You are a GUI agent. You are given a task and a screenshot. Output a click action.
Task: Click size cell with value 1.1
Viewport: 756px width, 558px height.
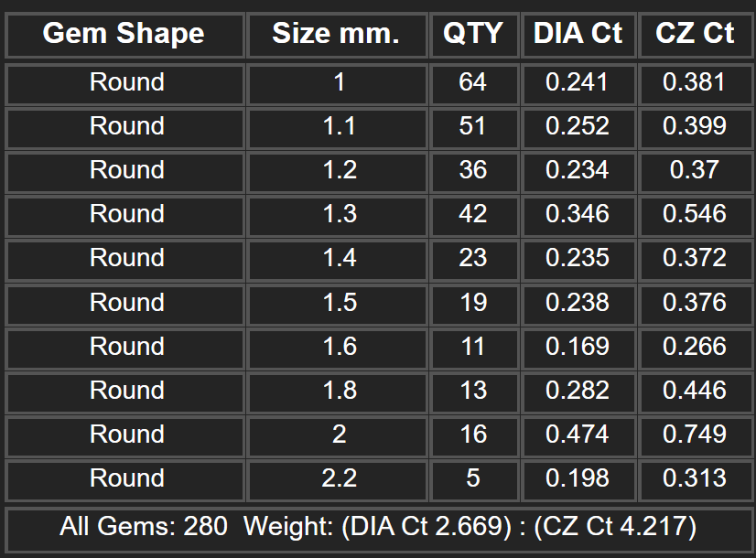point(337,128)
